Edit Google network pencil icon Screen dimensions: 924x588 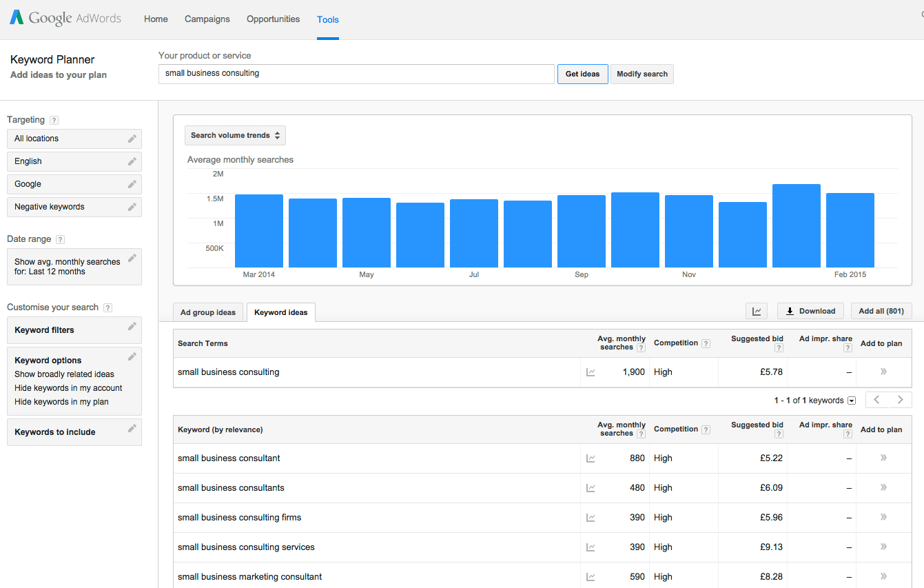pyautogui.click(x=132, y=184)
